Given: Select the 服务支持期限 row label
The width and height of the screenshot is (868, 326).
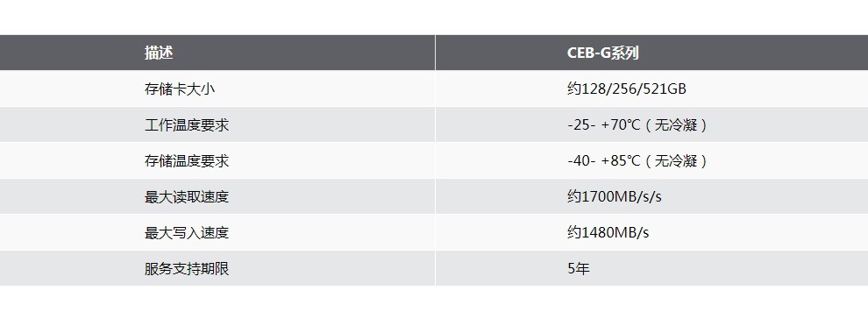Looking at the screenshot, I should pos(187,268).
